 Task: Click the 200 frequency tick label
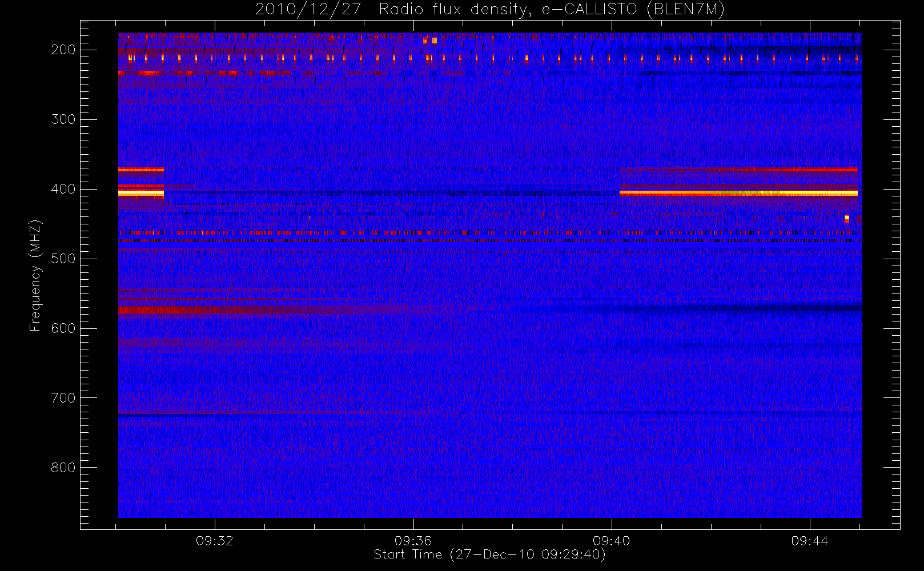pyautogui.click(x=63, y=50)
